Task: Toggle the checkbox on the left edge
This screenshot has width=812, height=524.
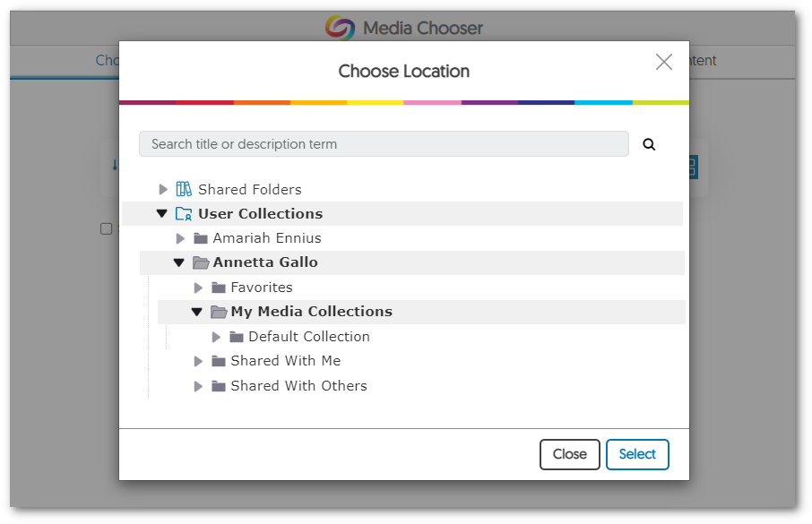Action: coord(106,228)
